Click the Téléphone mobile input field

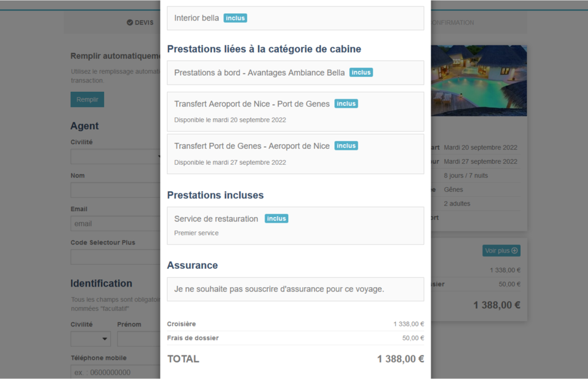[115, 372]
